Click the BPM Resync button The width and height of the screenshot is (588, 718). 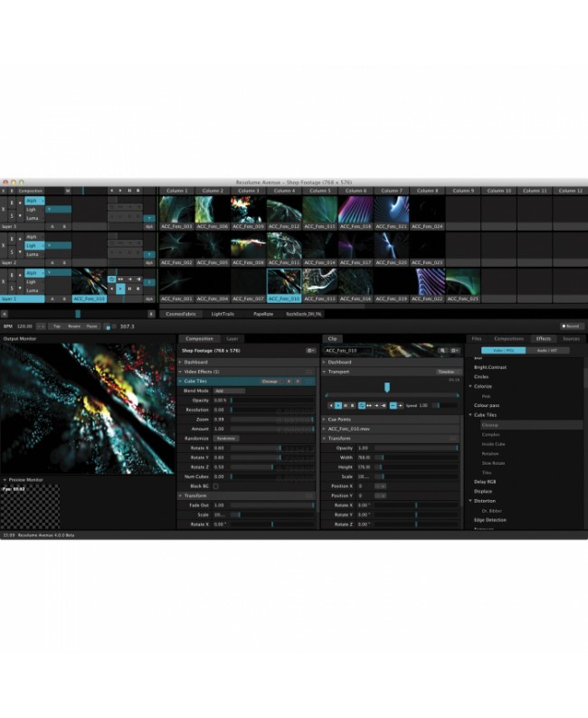74,326
